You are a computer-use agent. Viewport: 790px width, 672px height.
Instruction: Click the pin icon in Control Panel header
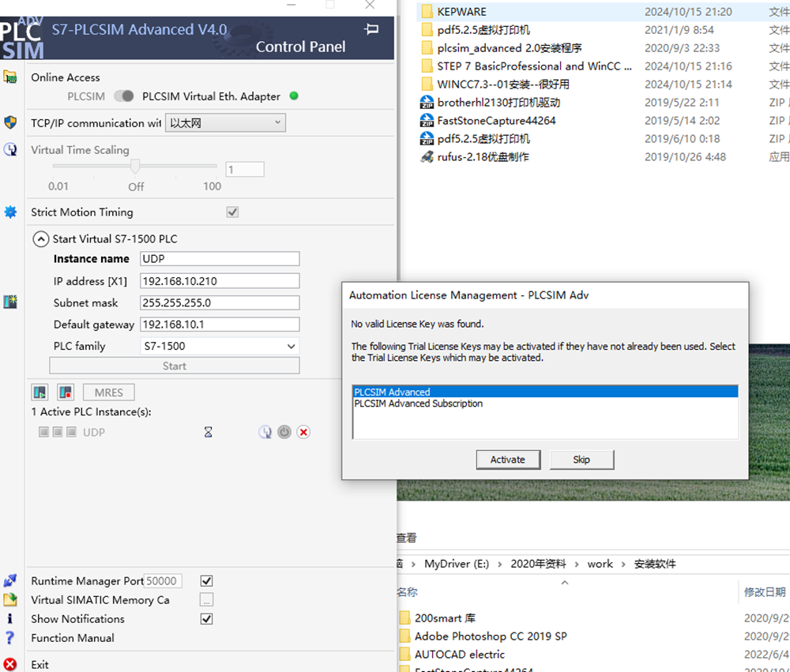point(371,29)
